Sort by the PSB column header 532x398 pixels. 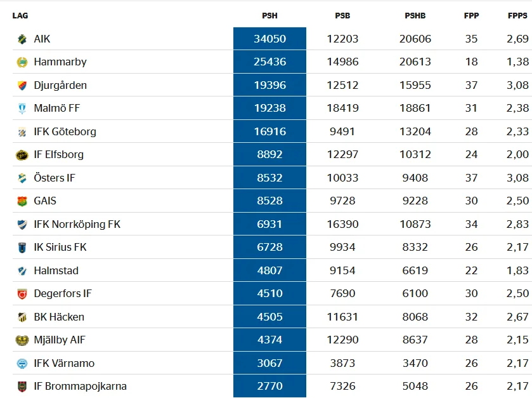coord(342,16)
